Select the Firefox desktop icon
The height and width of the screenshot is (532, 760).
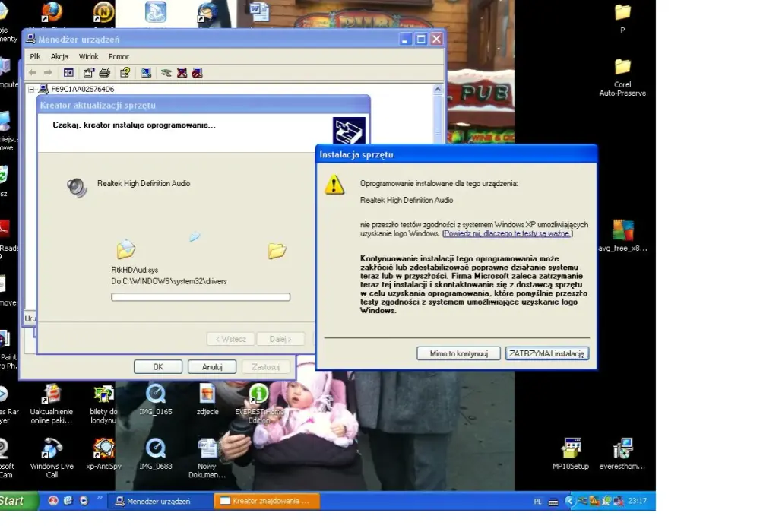52,12
